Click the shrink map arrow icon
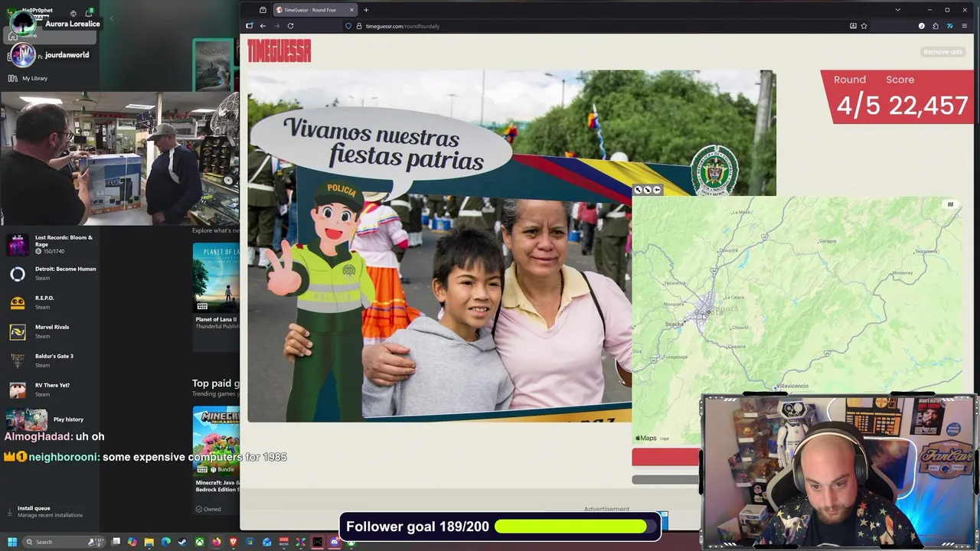Image resolution: width=980 pixels, height=551 pixels. [x=648, y=190]
